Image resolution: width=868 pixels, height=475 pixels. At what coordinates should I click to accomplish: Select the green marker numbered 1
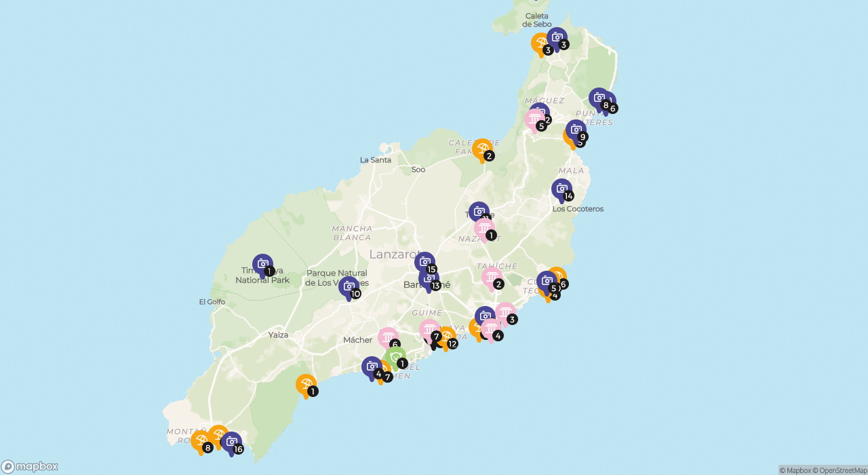pos(396,357)
